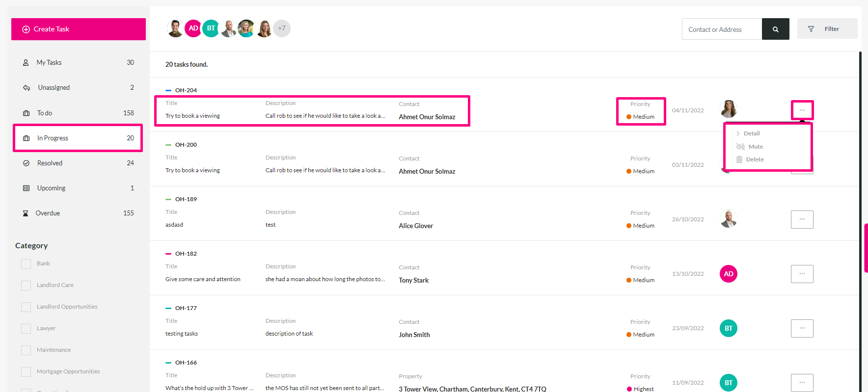The width and height of the screenshot is (868, 392).
Task: Click the BT teal avatar in header
Action: point(211,28)
